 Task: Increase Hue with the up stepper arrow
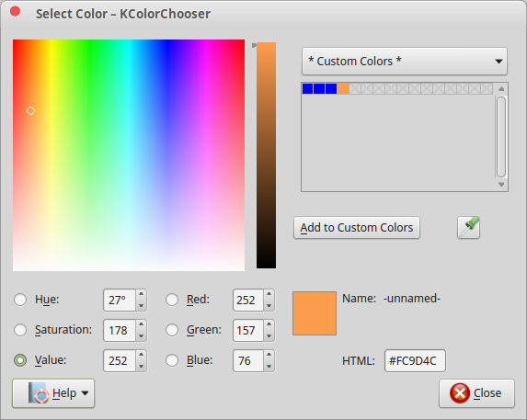[x=141, y=294]
